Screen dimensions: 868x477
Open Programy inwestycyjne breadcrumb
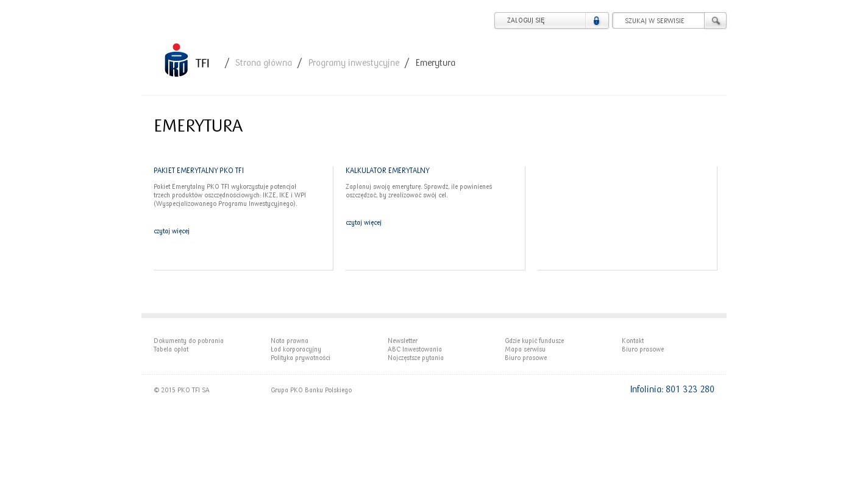point(354,63)
